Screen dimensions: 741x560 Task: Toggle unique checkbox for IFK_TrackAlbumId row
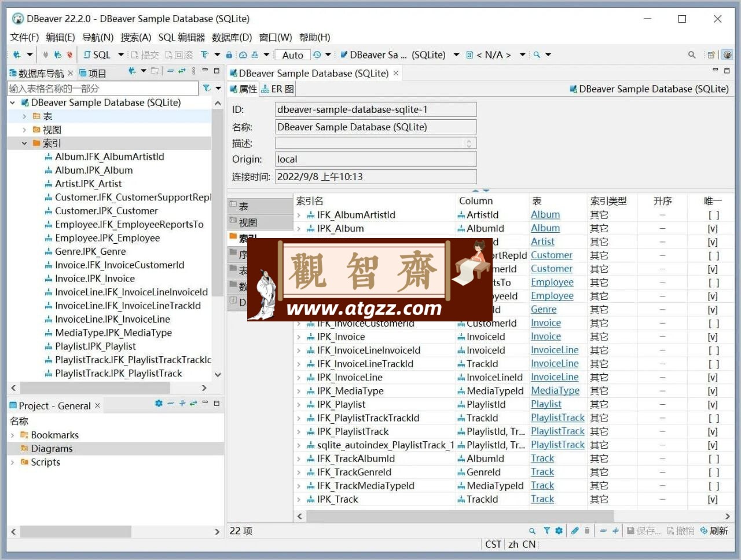[713, 459]
